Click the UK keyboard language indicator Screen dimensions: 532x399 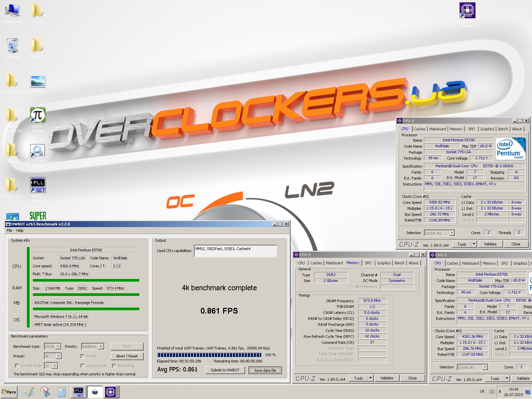[482, 391]
